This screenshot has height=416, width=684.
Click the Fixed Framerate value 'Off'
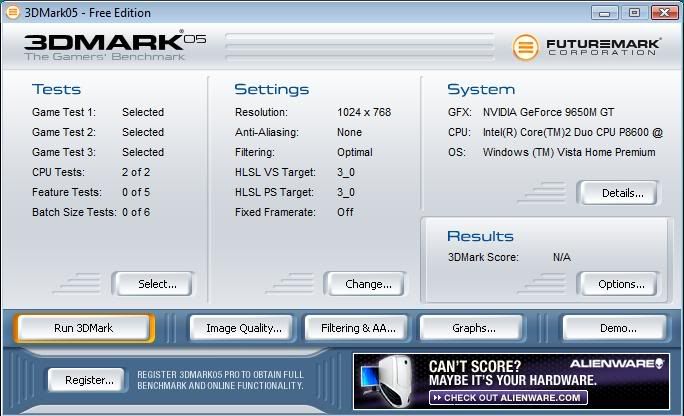pyautogui.click(x=345, y=212)
